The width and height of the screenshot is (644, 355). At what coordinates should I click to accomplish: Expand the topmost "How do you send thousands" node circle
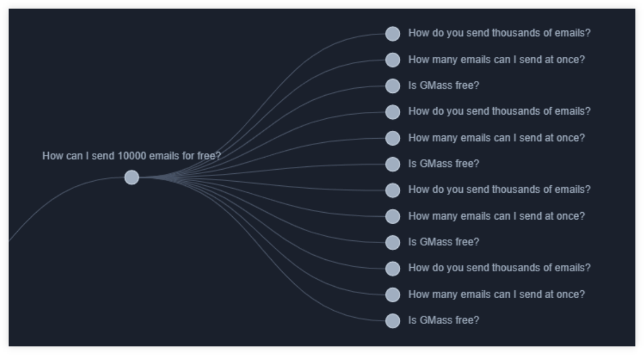click(x=393, y=34)
